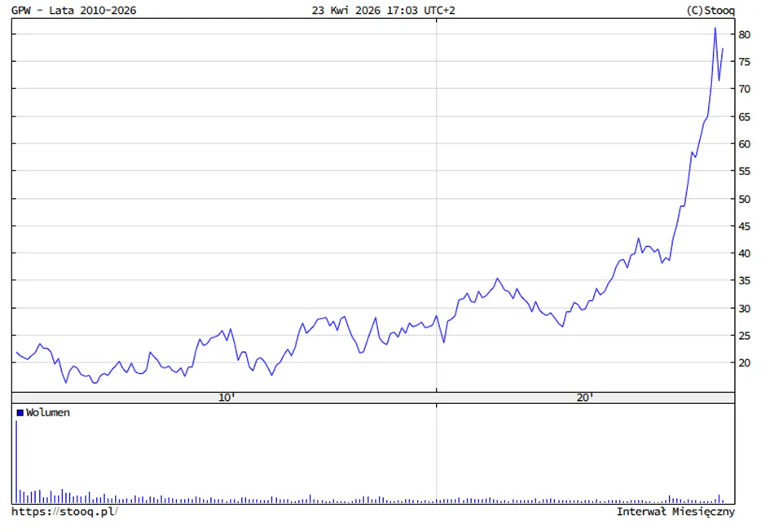Click the 50 price axis label
Viewport: 770px width, 532px height.
pos(744,199)
